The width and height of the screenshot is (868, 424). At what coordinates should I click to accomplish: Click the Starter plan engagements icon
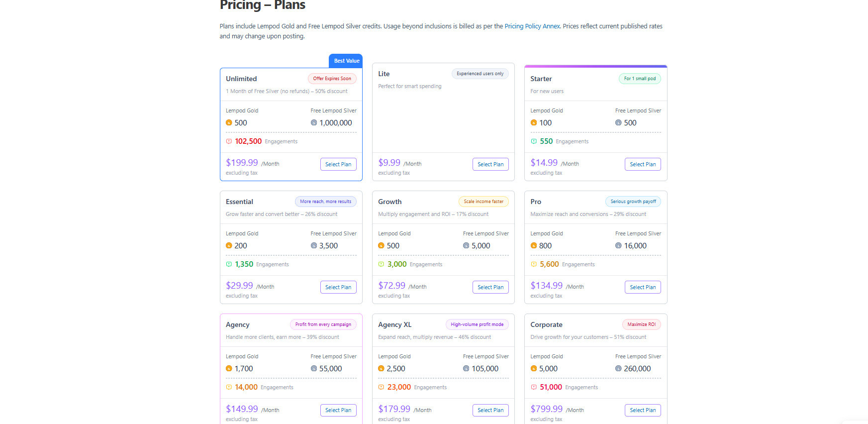(x=534, y=141)
